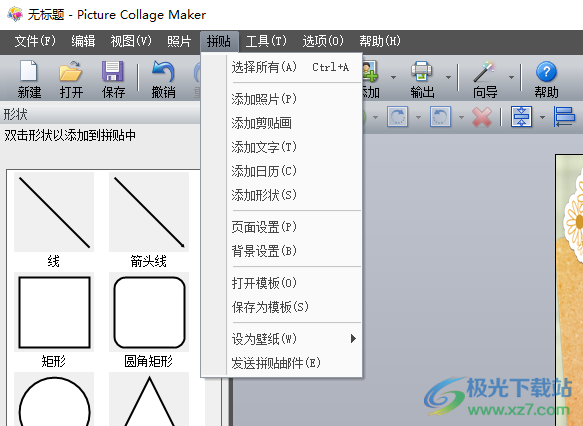Click the 形状 panel header

(100, 114)
